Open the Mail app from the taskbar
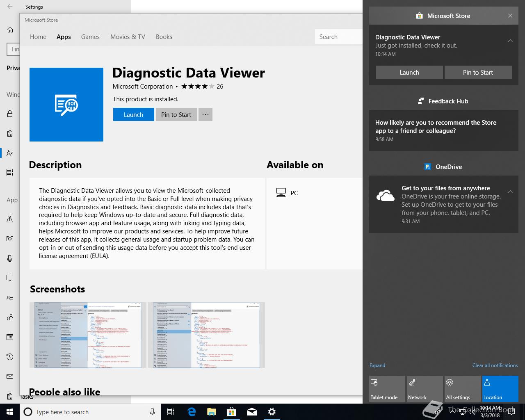The width and height of the screenshot is (525, 420). tap(252, 412)
